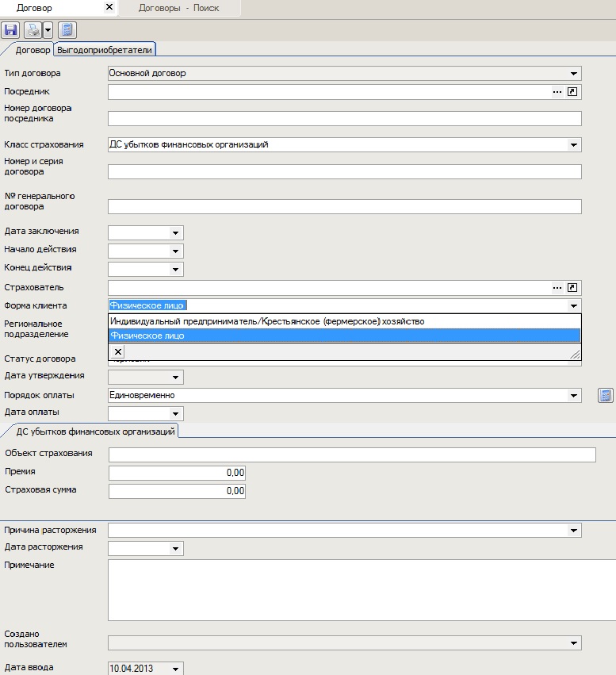
Task: Close the Договор window tab
Action: [109, 8]
